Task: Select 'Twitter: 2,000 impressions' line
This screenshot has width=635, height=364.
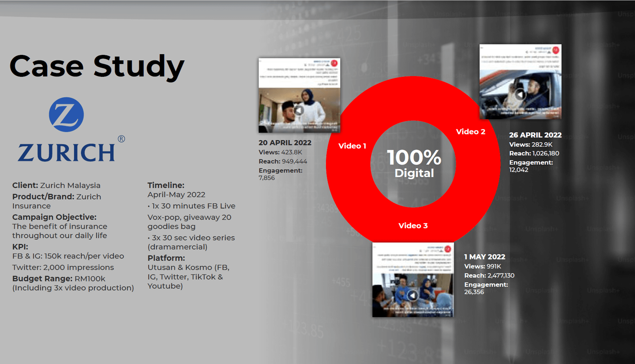Action: [x=63, y=267]
